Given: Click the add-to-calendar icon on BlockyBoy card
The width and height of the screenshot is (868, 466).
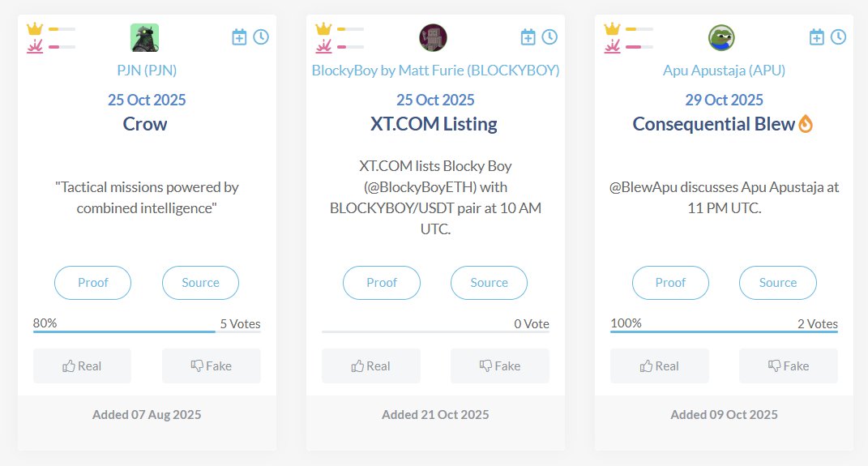Looking at the screenshot, I should click(528, 37).
